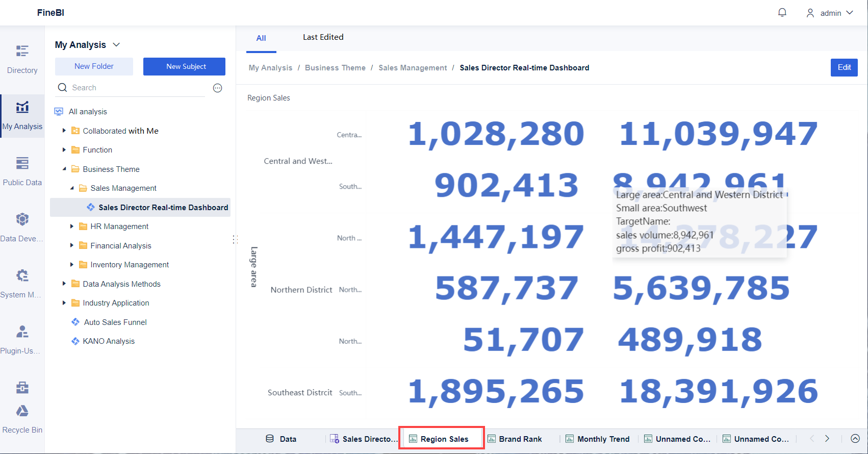
Task: Collapse the Business Theme folder
Action: (64, 169)
